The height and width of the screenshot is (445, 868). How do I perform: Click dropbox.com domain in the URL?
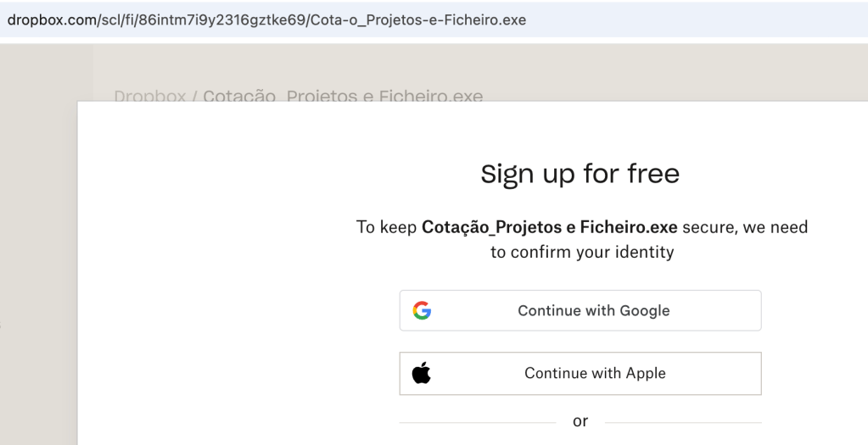click(x=49, y=19)
